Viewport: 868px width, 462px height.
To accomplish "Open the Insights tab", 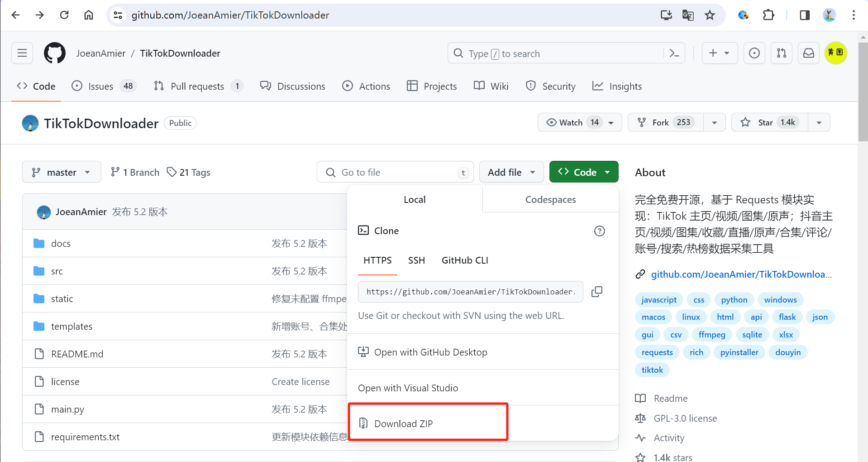I will pyautogui.click(x=617, y=86).
